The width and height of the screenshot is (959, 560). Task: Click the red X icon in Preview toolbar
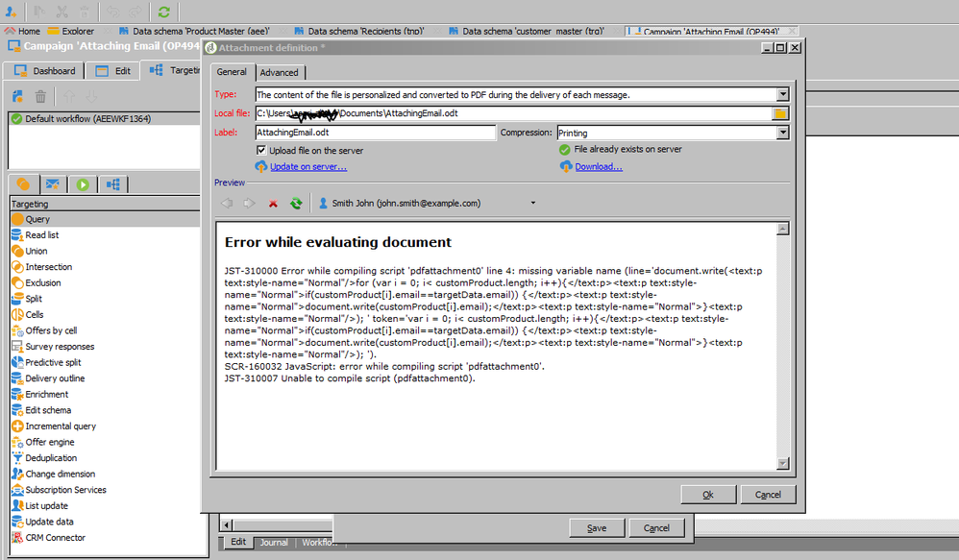(x=274, y=204)
